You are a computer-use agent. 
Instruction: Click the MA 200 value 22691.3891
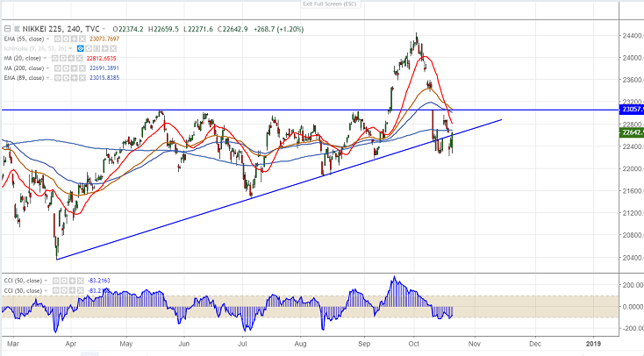point(104,68)
